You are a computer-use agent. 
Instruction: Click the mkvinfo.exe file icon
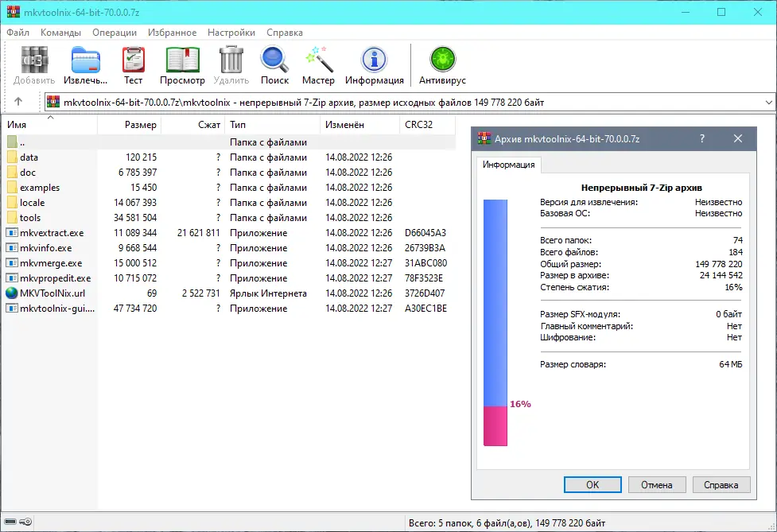12,248
